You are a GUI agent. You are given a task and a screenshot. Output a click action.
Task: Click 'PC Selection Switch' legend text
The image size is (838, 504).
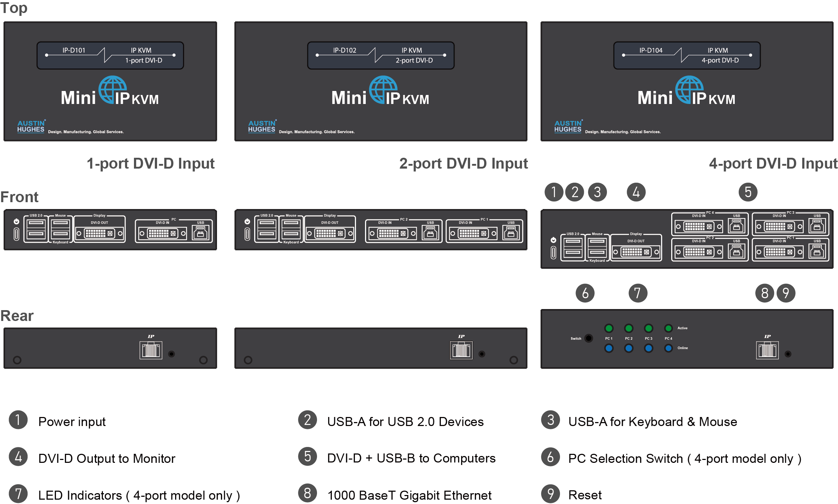click(x=625, y=459)
